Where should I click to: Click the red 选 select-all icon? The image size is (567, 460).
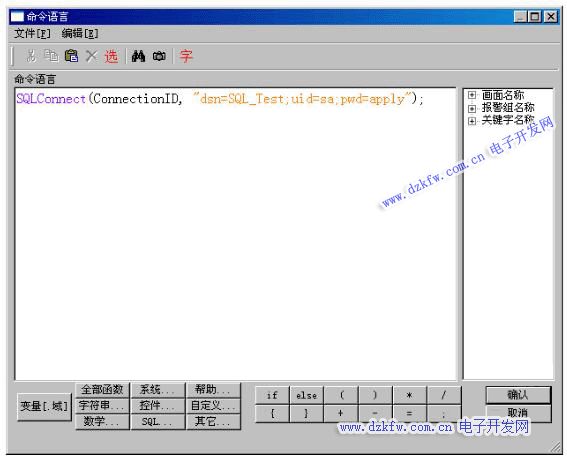pyautogui.click(x=111, y=56)
